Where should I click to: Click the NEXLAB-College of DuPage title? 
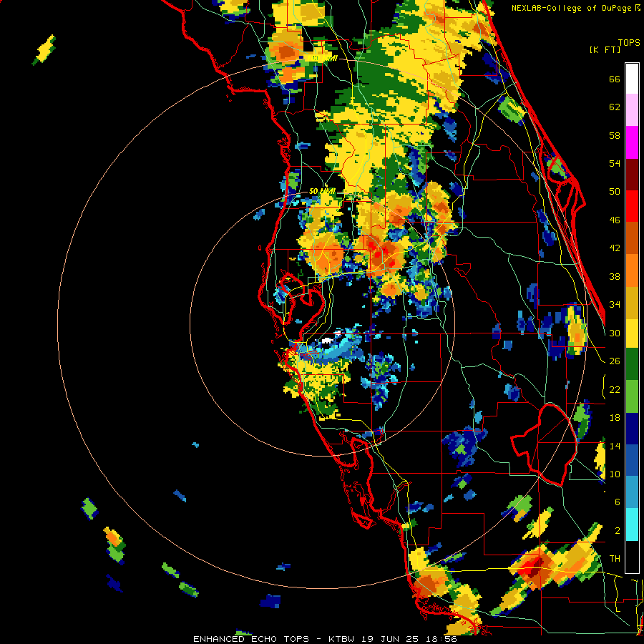coord(571,8)
